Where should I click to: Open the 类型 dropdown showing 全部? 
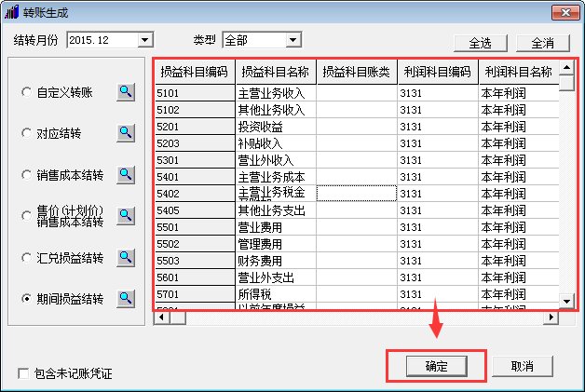coord(293,40)
